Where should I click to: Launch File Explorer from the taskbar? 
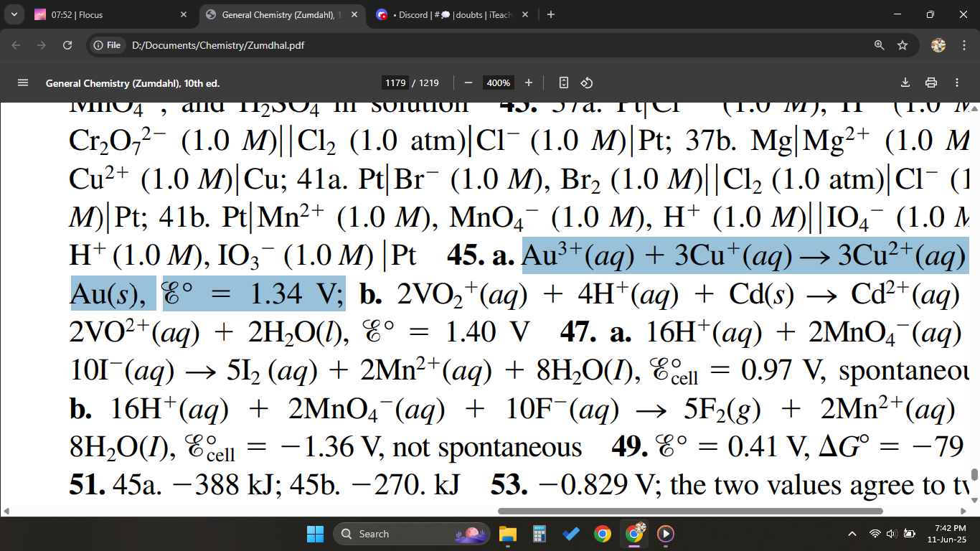click(x=508, y=534)
